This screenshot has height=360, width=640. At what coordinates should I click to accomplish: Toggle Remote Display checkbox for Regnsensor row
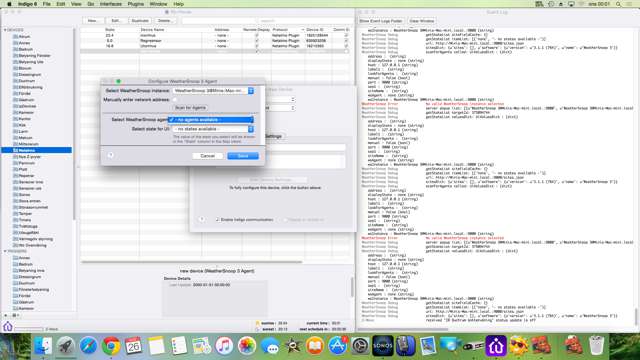pos(257,41)
